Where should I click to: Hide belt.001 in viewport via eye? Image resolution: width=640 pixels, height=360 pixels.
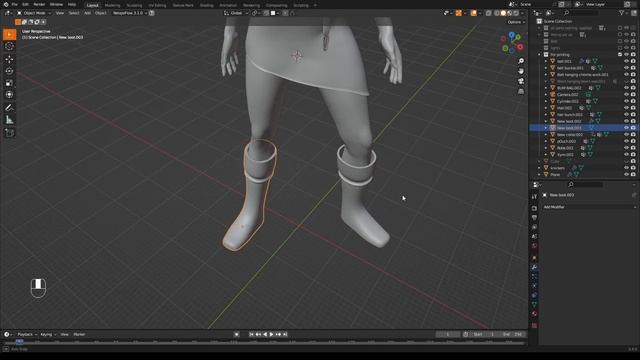tap(626, 61)
